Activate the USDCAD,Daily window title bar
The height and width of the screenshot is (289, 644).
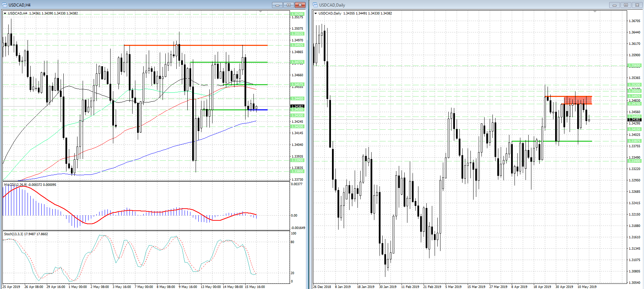(x=448, y=5)
